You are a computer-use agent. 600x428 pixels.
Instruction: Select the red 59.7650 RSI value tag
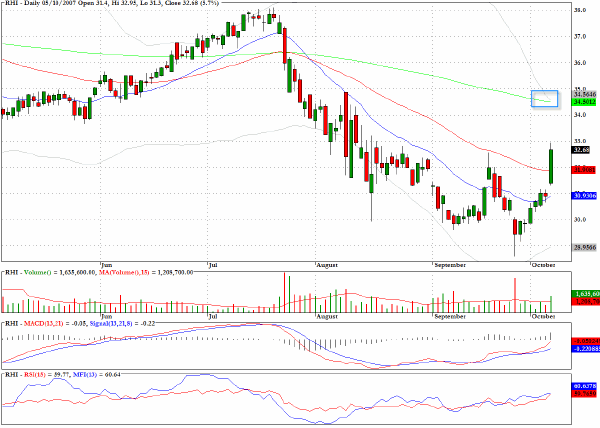(x=584, y=394)
